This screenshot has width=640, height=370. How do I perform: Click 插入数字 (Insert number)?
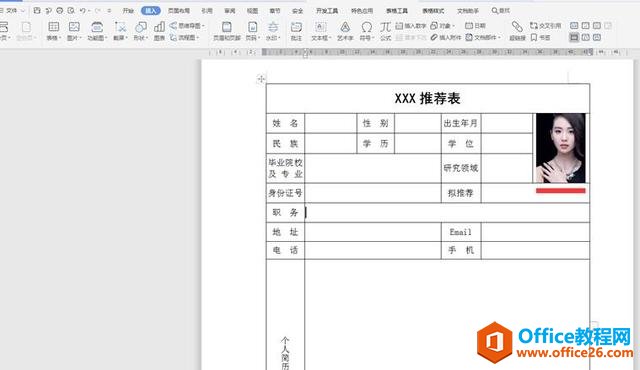(x=411, y=26)
